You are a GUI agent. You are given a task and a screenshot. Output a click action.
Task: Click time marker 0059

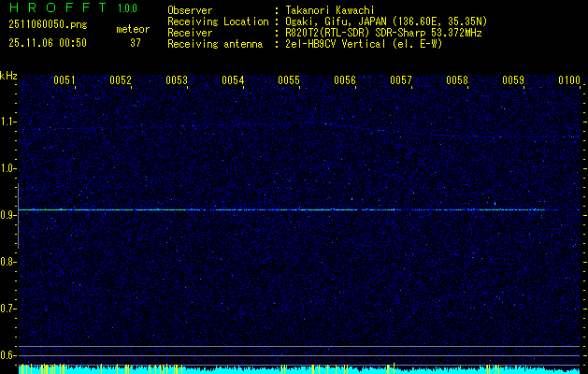513,80
